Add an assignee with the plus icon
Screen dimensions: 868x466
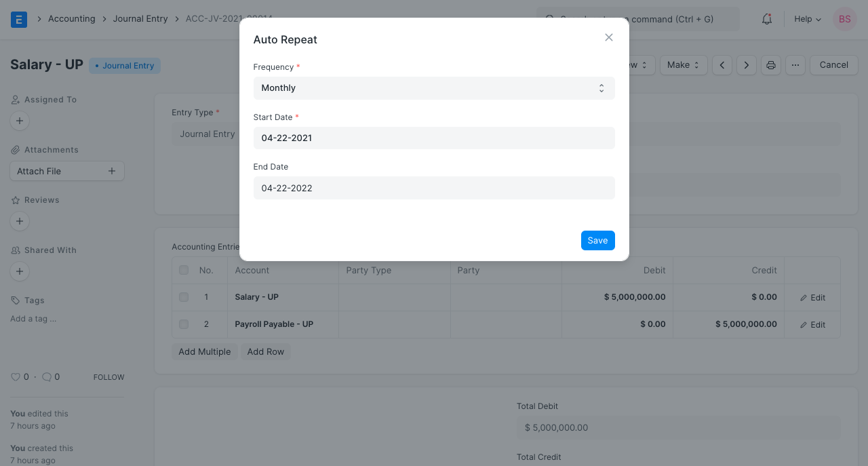[19, 120]
